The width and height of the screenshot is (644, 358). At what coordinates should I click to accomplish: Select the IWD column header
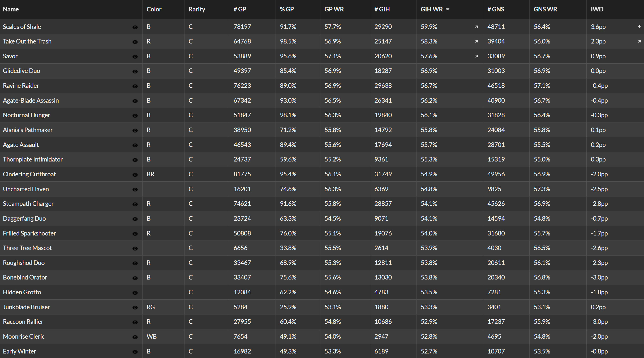pyautogui.click(x=597, y=9)
